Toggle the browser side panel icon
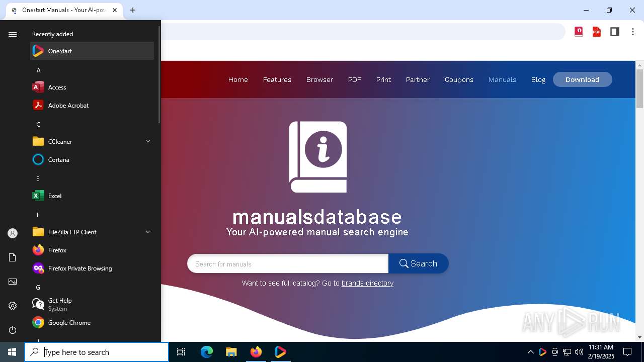The width and height of the screenshot is (644, 362). click(x=615, y=32)
